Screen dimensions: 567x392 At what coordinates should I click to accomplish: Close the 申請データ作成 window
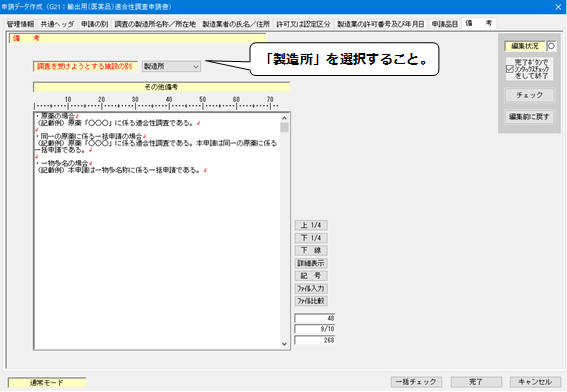[x=558, y=7]
